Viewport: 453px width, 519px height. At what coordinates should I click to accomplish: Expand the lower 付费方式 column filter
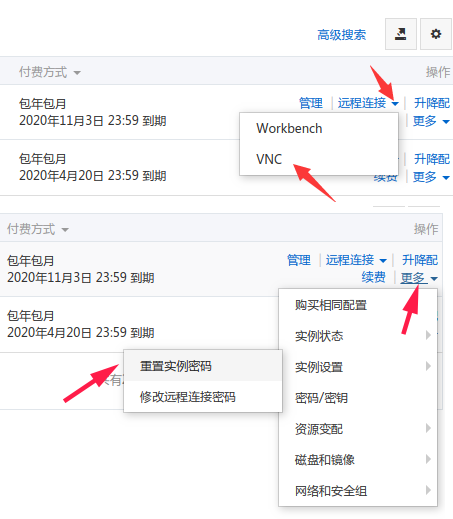click(65, 230)
